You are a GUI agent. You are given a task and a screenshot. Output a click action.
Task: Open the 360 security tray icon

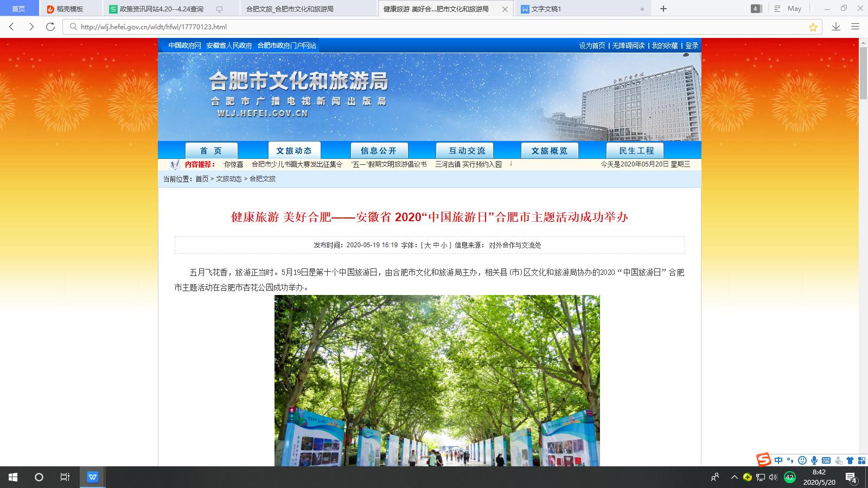tap(748, 477)
